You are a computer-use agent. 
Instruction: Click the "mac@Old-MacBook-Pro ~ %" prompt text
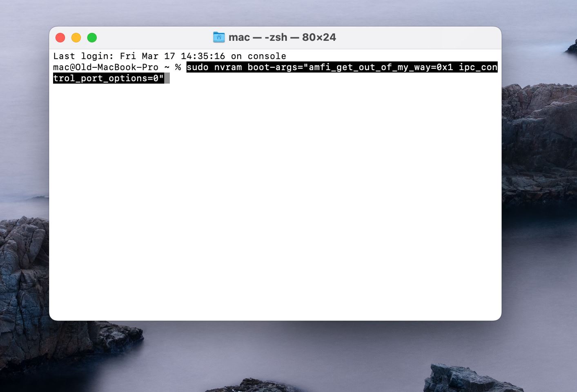tap(117, 67)
